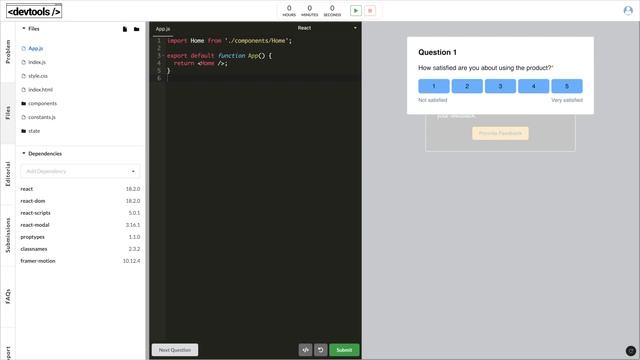Create a new folder icon
Screen dimensions: 640x360
[136, 29]
